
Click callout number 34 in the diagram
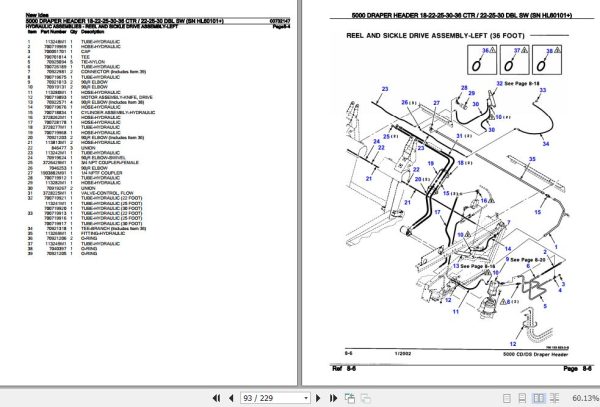[x=546, y=144]
